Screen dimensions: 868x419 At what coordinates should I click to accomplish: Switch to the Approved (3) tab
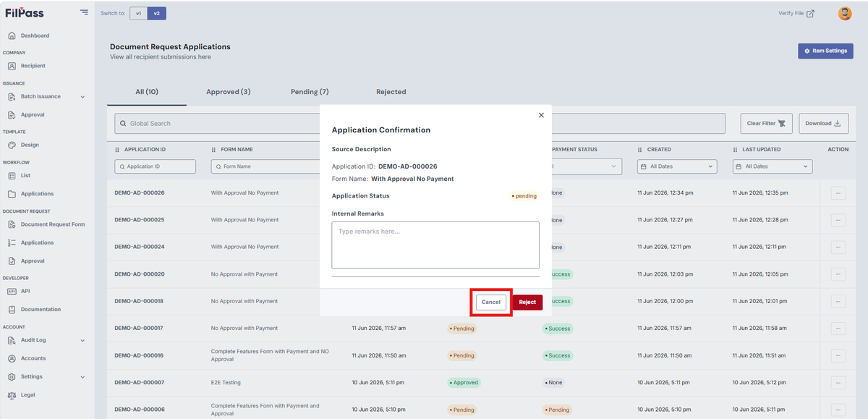click(229, 92)
